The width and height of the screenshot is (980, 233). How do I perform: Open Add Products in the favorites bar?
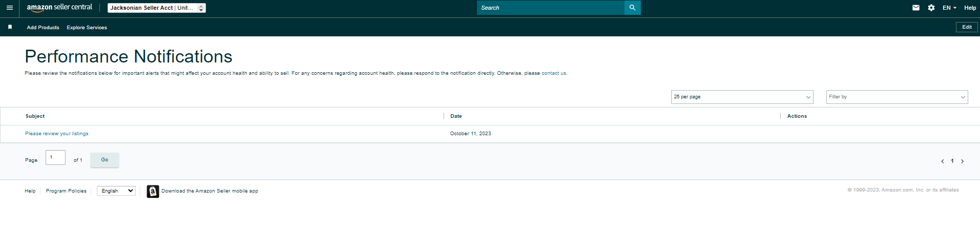point(43,28)
